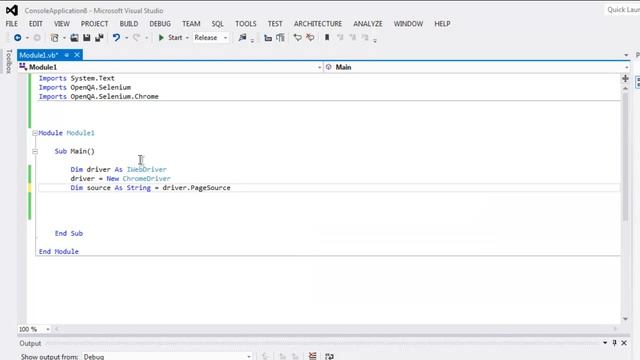Click the greyed Redo icon
This screenshot has width=640, height=360.
(x=137, y=38)
